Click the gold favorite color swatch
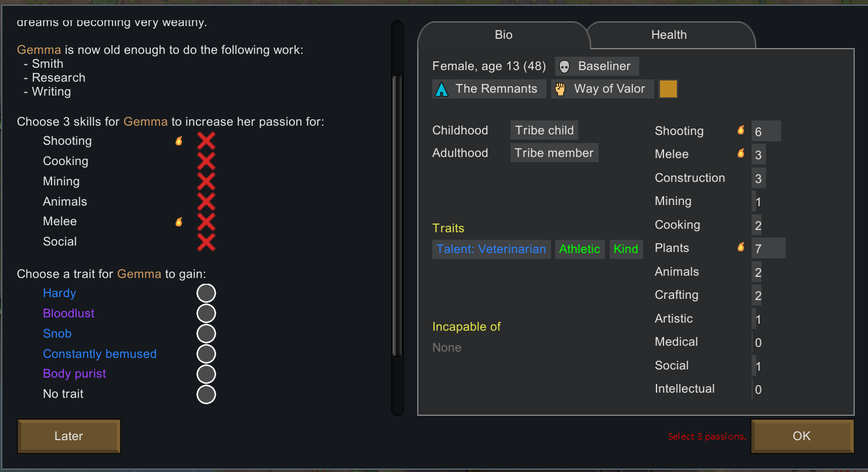 tap(668, 89)
